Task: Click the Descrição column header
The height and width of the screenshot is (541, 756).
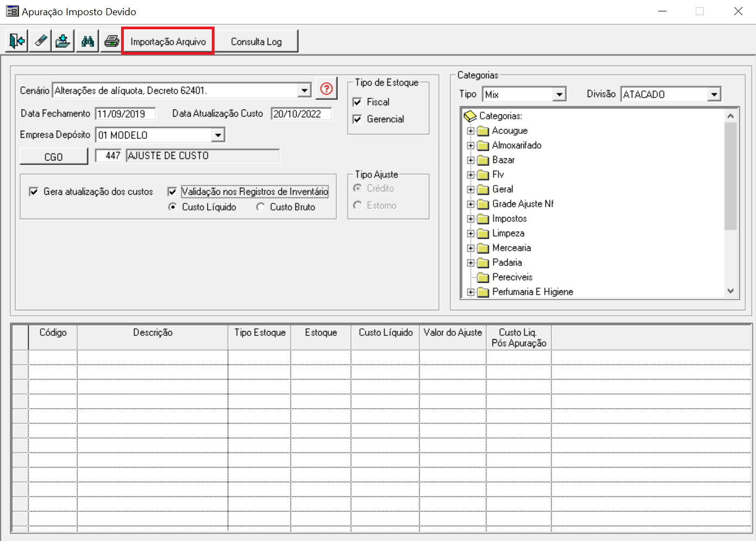Action: coord(153,337)
